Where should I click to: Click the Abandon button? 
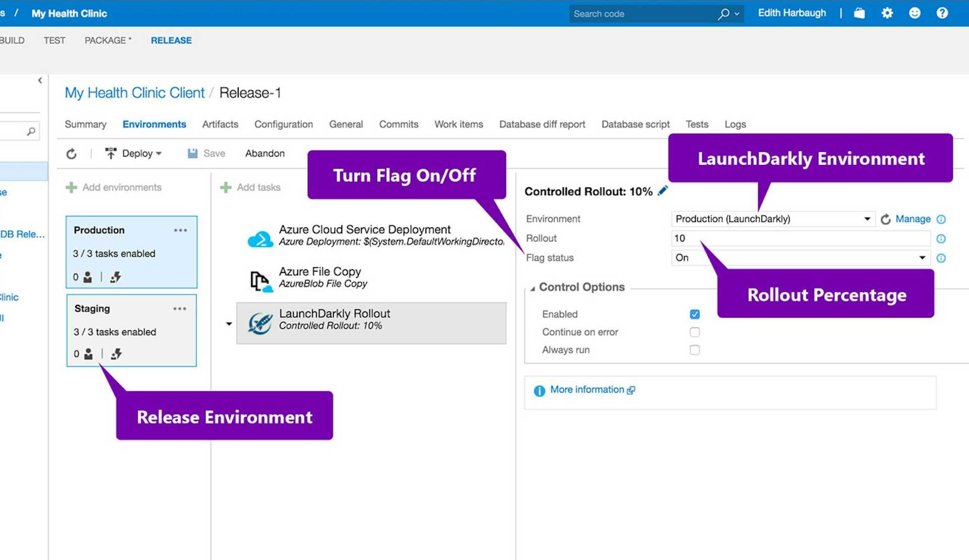[264, 153]
